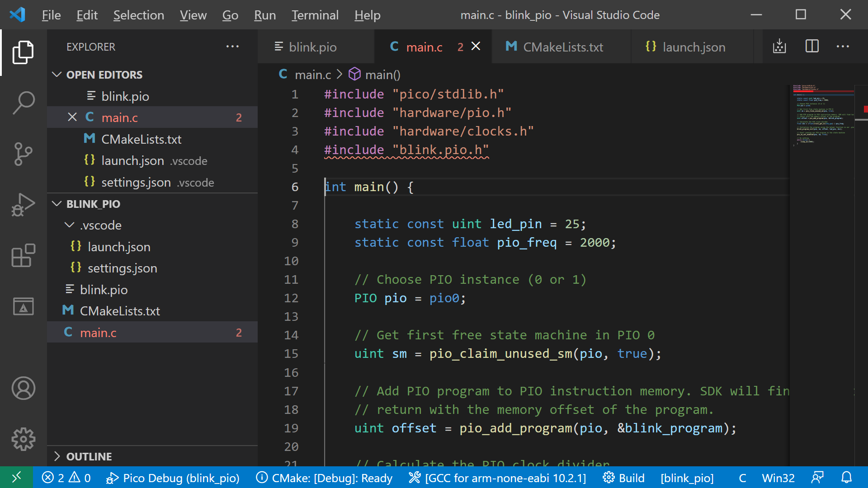The height and width of the screenshot is (488, 868).
Task: Open the Edit menu
Action: (x=87, y=15)
